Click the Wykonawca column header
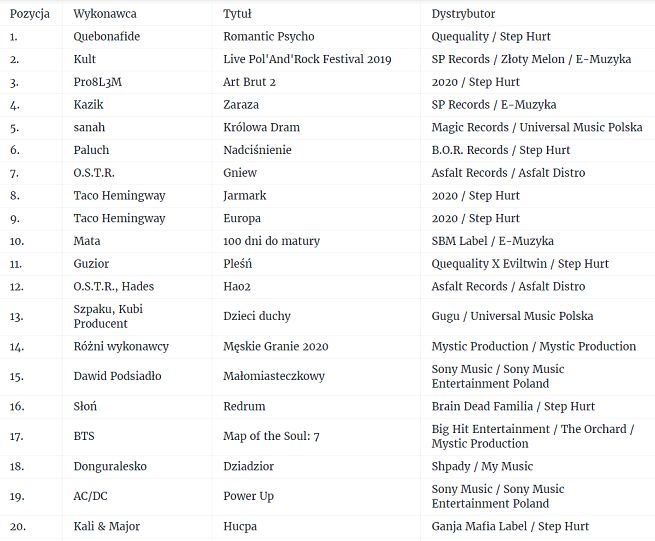This screenshot has height=541, width=655. [105, 14]
